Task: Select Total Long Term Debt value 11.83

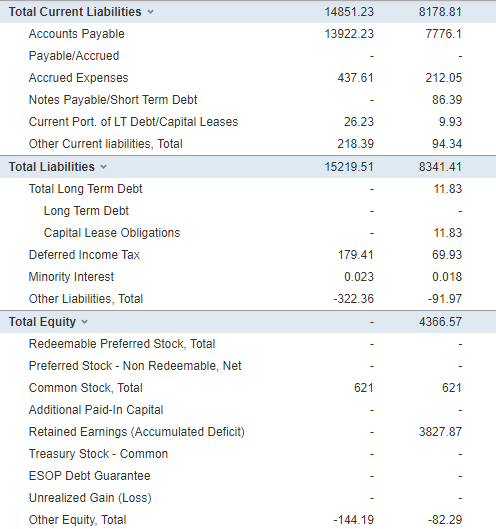Action: click(448, 189)
